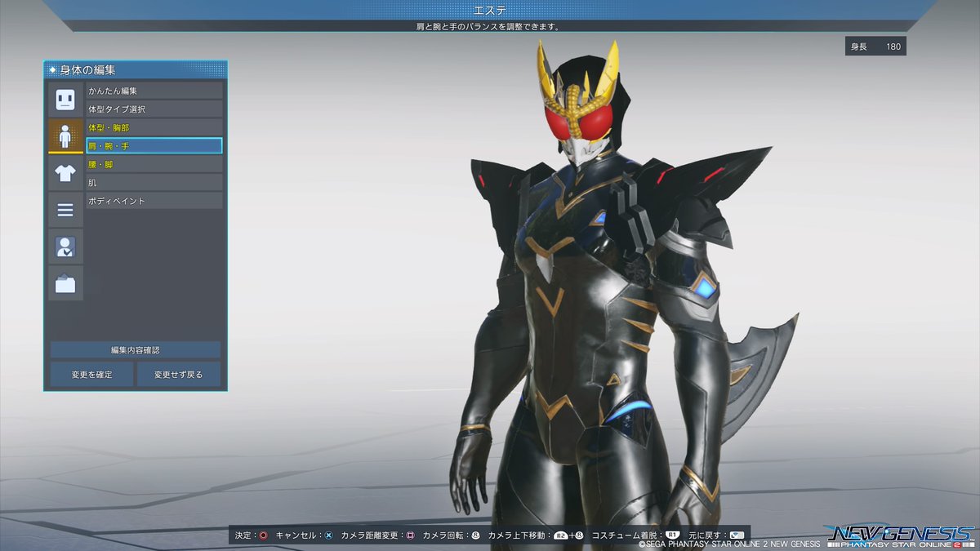
Task: Click the 身長 180 height readout
Action: pos(875,47)
